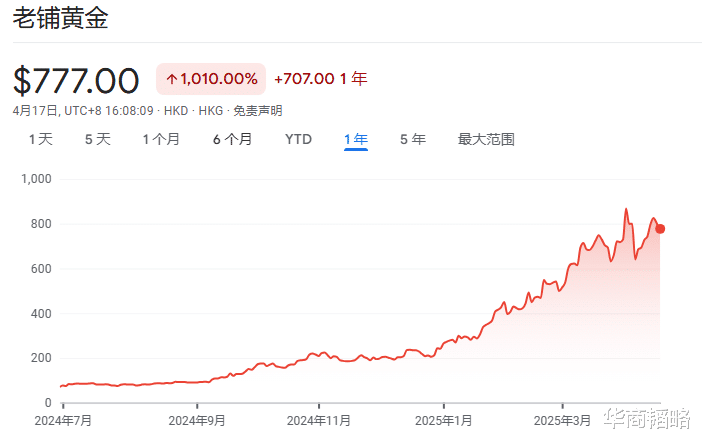Click the +707.00 1年 change text
702x443 pixels.
320,79
